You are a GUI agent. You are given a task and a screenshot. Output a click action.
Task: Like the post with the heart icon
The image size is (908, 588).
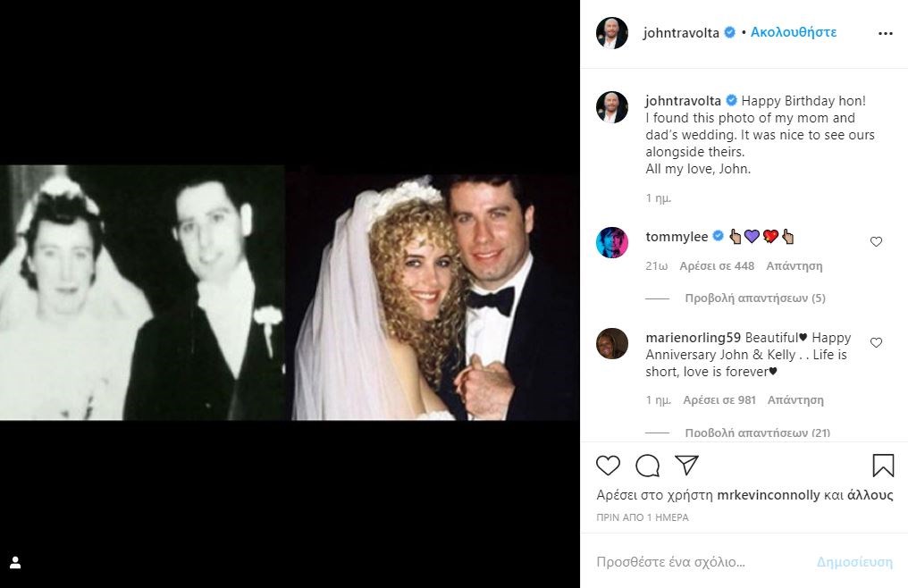(608, 466)
